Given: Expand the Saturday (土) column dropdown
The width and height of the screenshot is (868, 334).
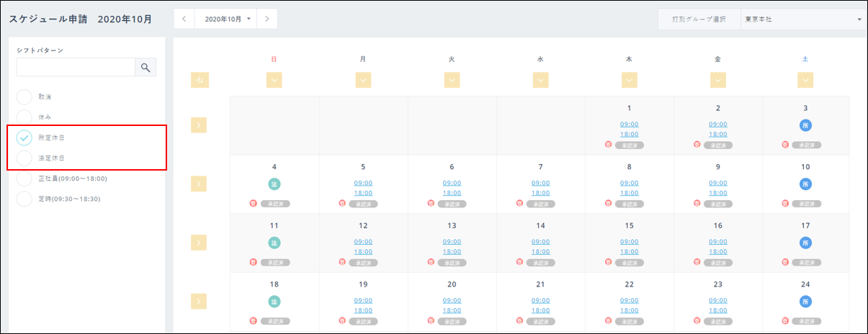Looking at the screenshot, I should click(x=805, y=81).
